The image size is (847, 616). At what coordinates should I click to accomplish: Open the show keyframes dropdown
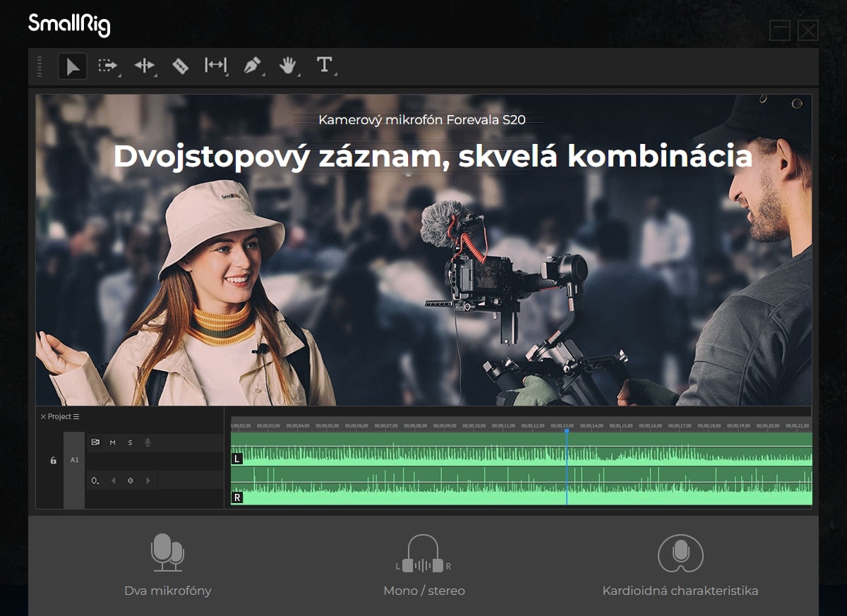click(95, 481)
